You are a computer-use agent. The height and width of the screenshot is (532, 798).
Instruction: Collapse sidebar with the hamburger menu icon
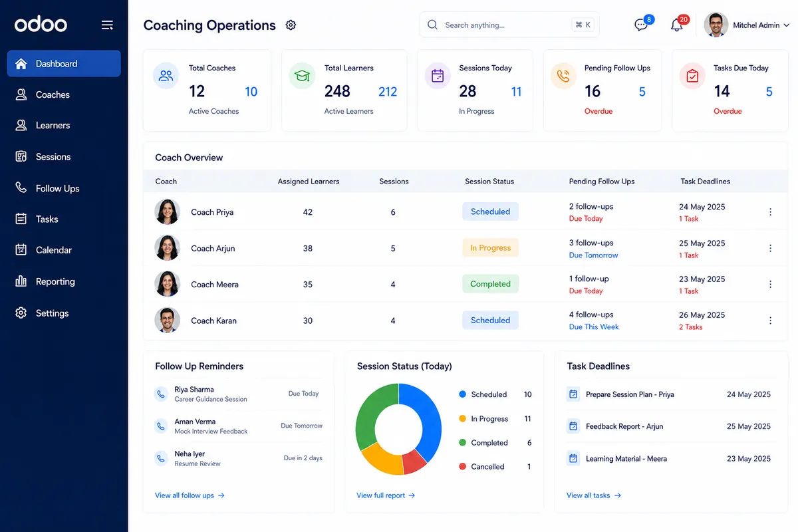click(x=107, y=25)
